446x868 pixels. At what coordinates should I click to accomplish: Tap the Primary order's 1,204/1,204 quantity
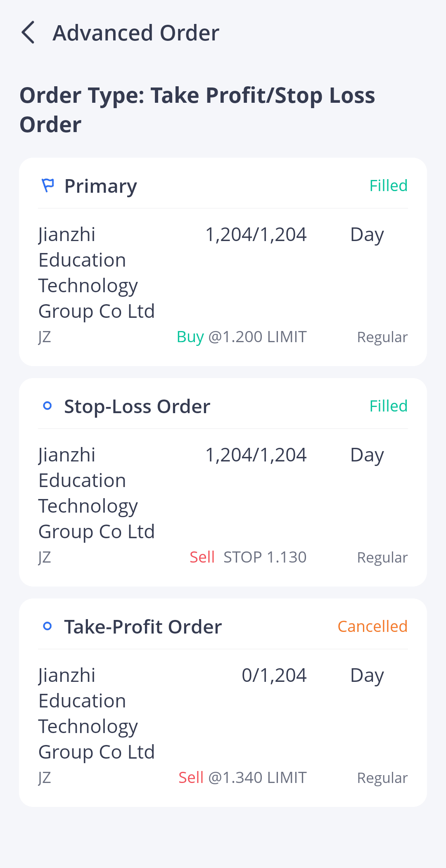coord(256,234)
